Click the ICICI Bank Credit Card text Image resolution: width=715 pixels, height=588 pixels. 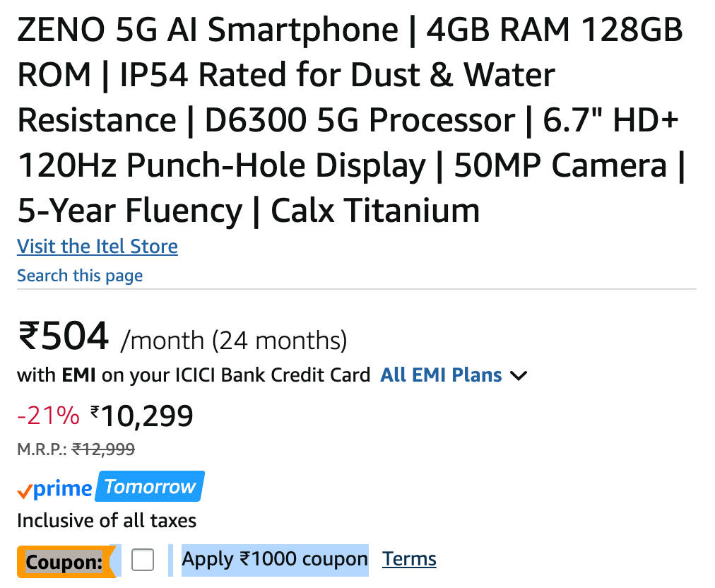(273, 375)
